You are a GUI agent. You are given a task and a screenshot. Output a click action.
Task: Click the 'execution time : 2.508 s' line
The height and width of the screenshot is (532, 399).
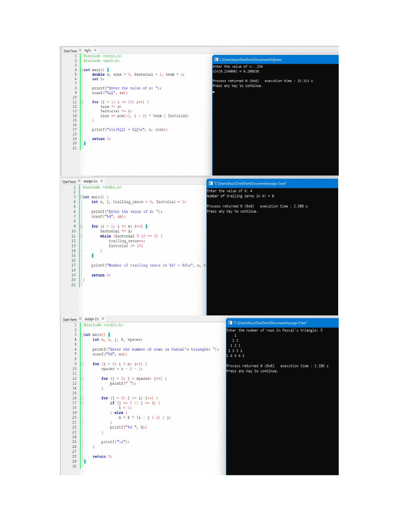(284, 206)
